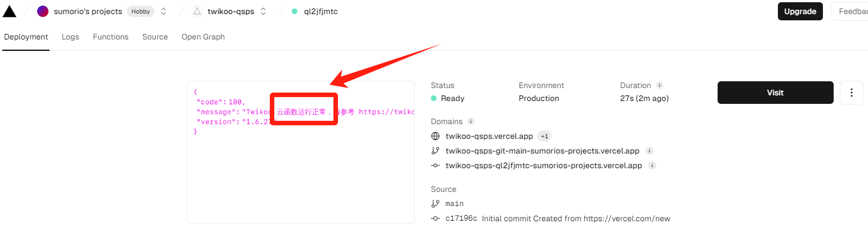Switch to the Source tab
Image resolution: width=868 pixels, height=232 pixels.
pyautogui.click(x=155, y=37)
